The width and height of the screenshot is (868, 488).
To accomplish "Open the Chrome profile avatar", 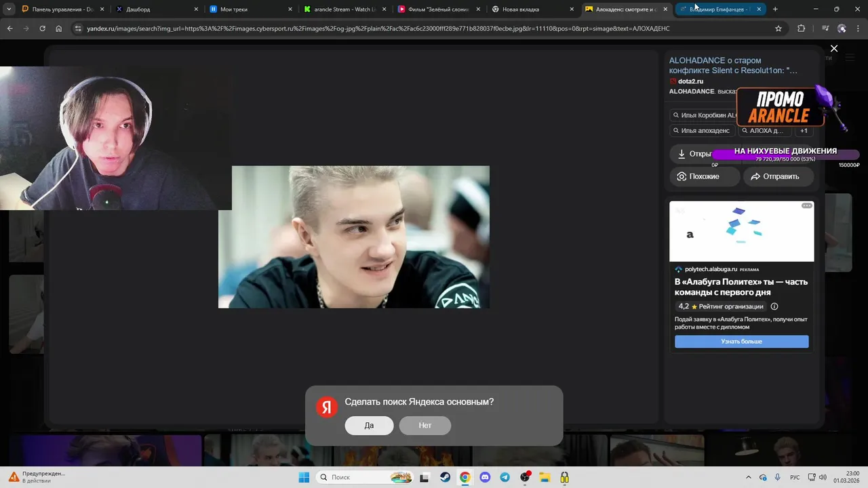I will pyautogui.click(x=842, y=28).
